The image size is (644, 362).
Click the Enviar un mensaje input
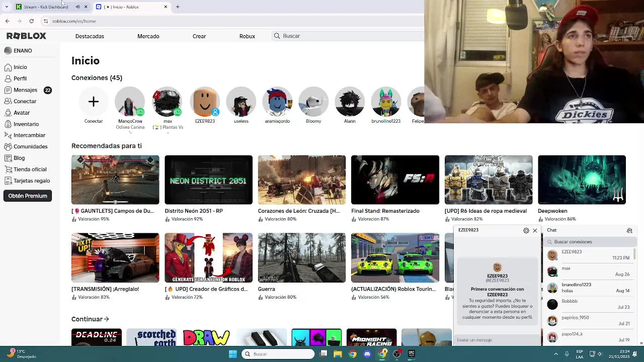pyautogui.click(x=497, y=340)
